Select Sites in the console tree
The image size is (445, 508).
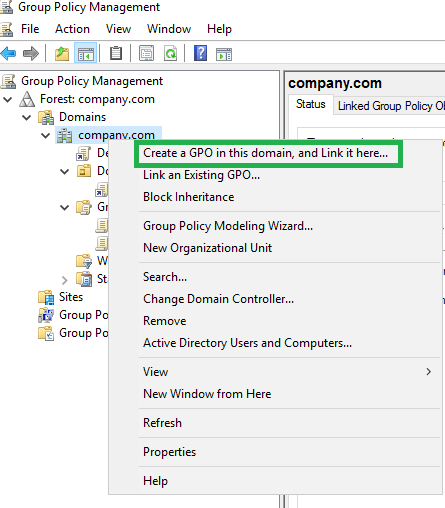[x=71, y=297]
